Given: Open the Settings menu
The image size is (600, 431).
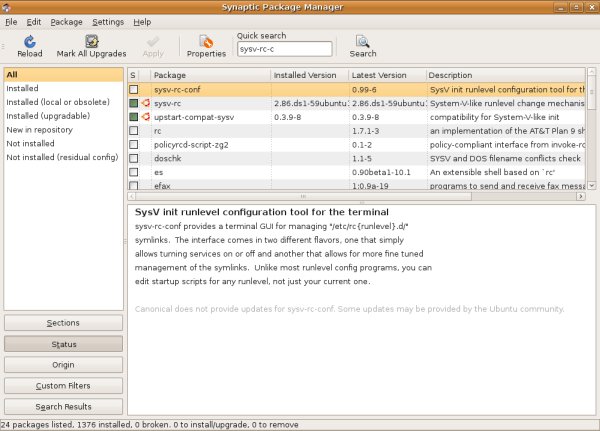Looking at the screenshot, I should pos(108,21).
